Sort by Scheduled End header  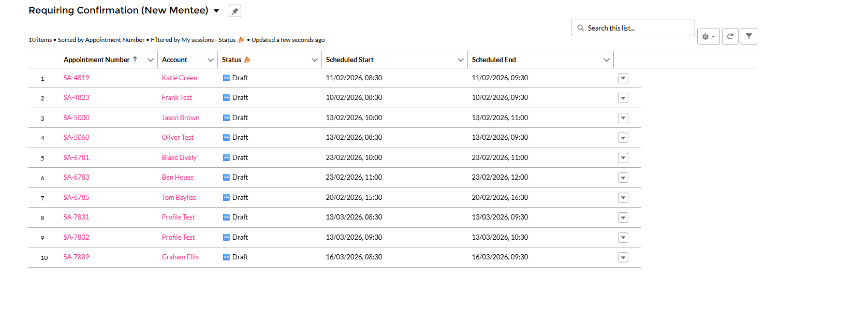tap(494, 60)
